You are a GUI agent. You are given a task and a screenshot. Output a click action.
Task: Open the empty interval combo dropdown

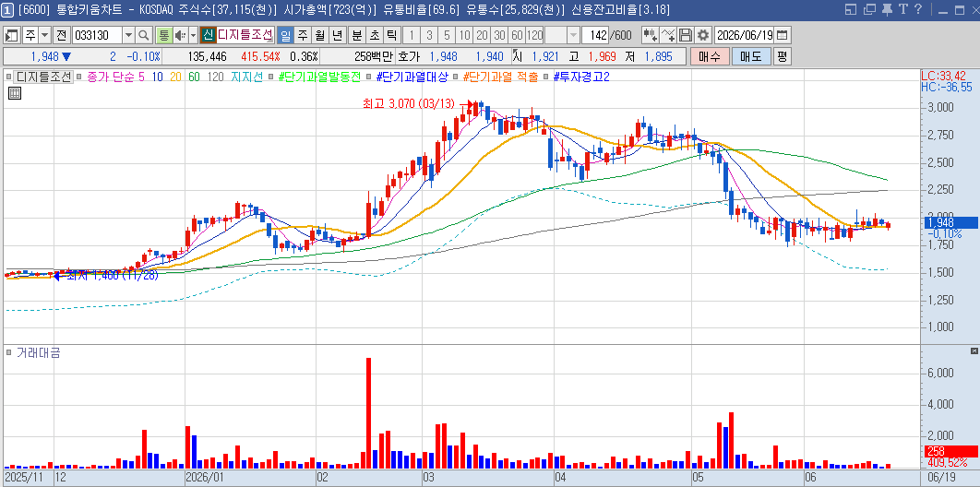pyautogui.click(x=573, y=35)
